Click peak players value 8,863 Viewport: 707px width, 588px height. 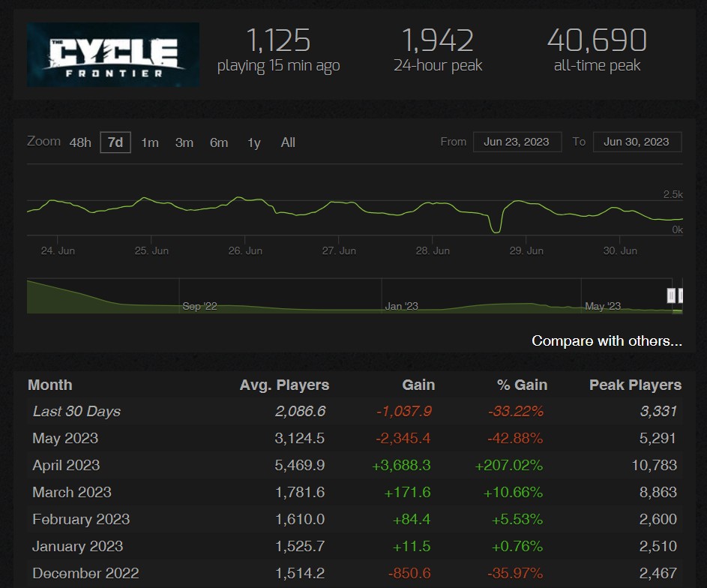658,493
